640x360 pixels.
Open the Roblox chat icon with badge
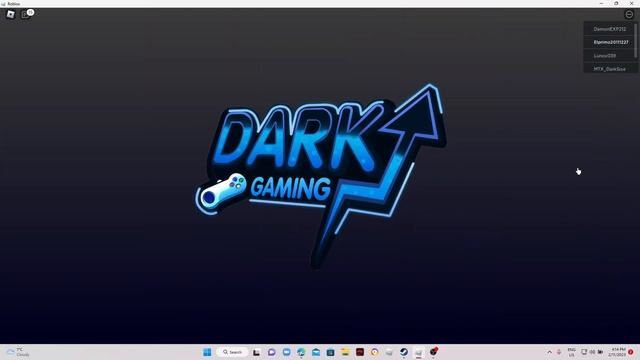27,14
